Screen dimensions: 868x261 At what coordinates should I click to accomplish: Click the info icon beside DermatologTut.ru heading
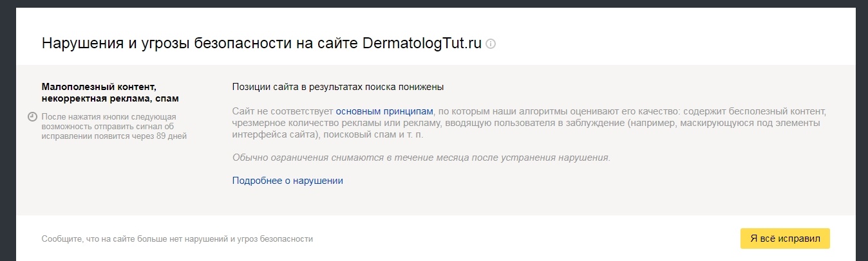point(491,44)
